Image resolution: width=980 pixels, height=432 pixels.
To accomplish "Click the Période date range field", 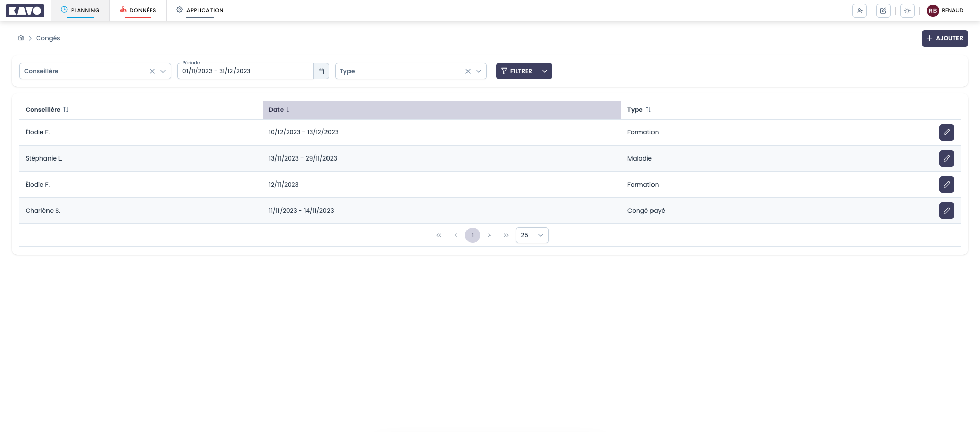I will tap(245, 71).
